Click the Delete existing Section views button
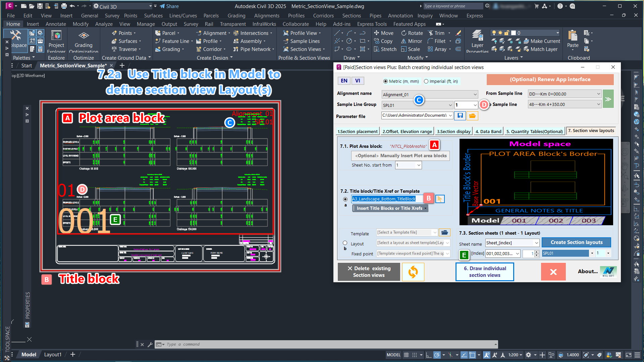Screen dimensions: 644x362 369,272
